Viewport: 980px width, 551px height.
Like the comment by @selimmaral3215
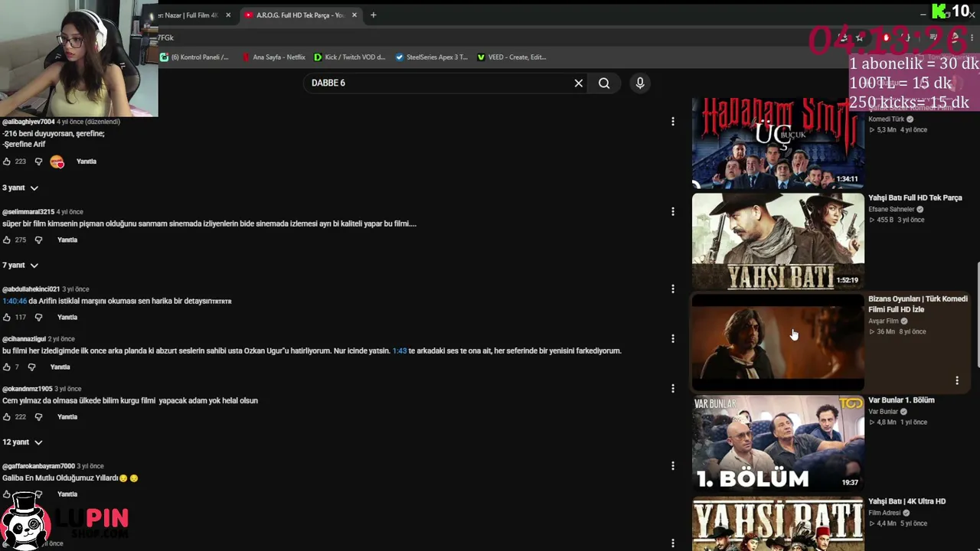[7, 240]
